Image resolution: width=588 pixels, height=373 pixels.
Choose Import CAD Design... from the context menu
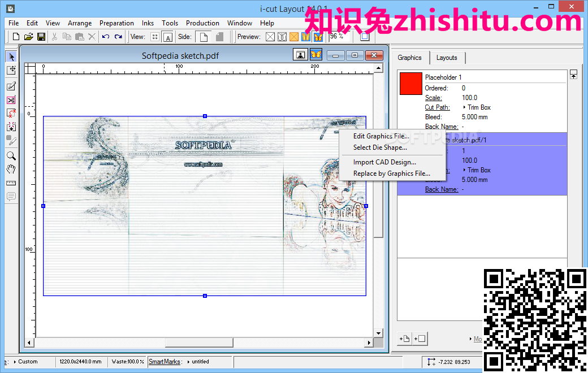pyautogui.click(x=384, y=162)
